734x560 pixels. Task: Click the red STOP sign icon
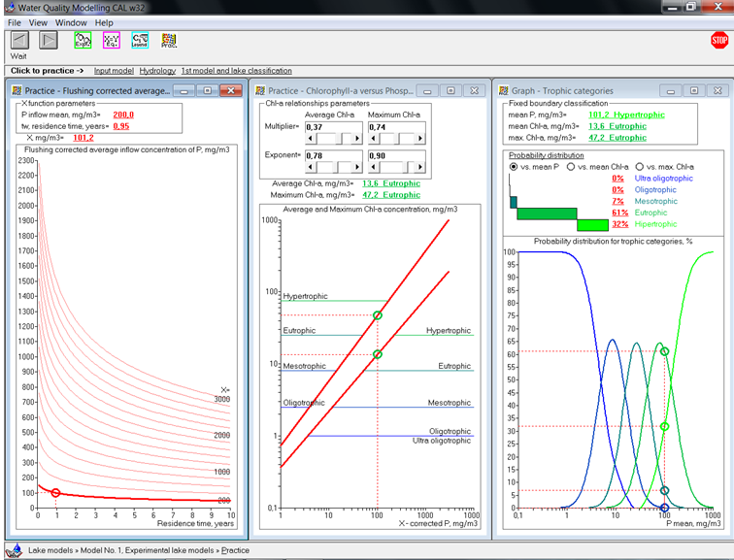[x=719, y=40]
